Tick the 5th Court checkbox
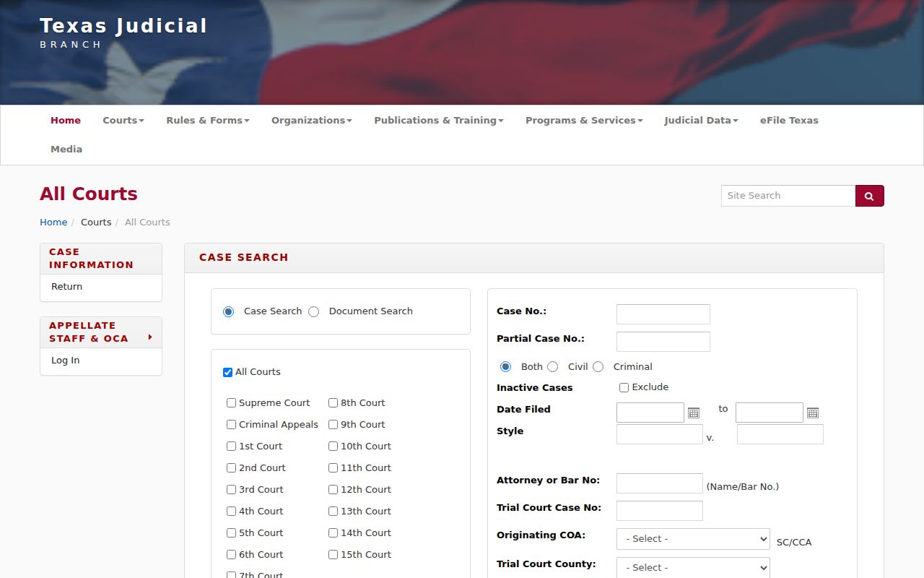The height and width of the screenshot is (578, 924). point(232,533)
